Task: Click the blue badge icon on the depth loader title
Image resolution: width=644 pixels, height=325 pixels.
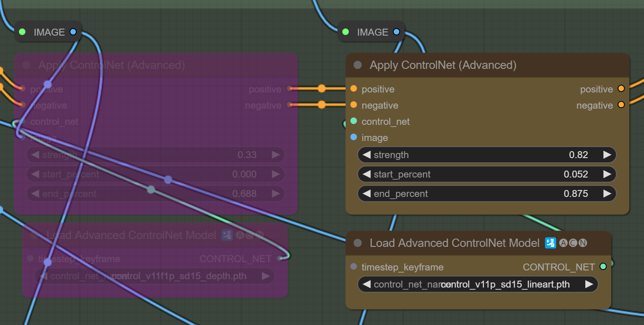Action: (x=227, y=235)
